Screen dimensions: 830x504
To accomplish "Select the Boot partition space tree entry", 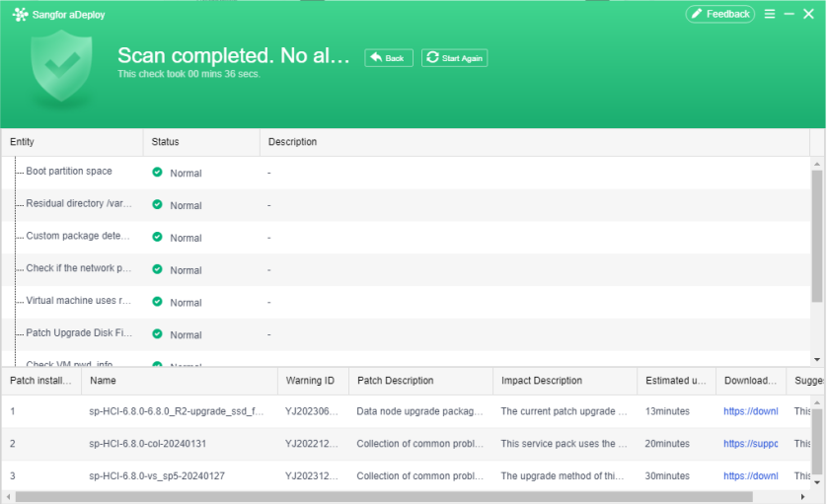I will coord(69,172).
